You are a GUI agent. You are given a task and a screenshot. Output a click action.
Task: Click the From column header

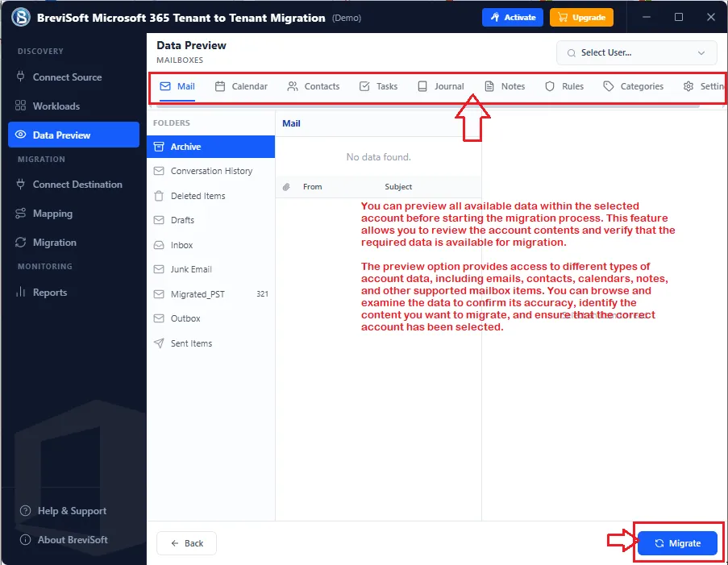click(313, 187)
